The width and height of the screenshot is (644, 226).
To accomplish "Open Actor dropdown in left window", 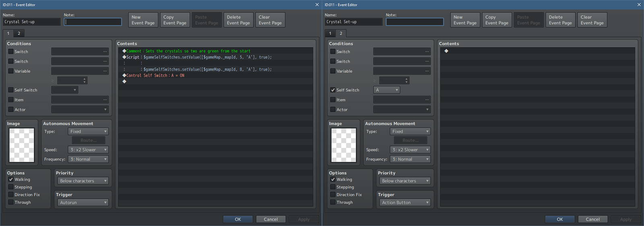I will click(80, 109).
